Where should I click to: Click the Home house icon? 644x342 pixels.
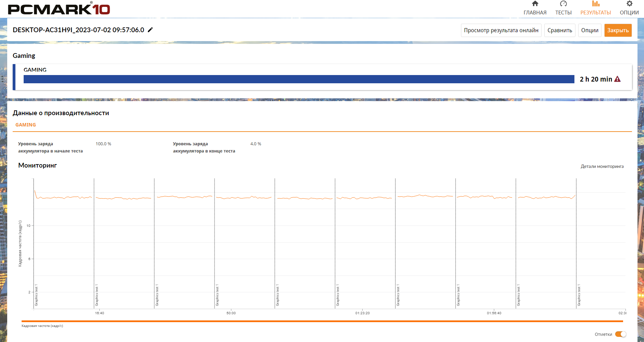click(535, 4)
